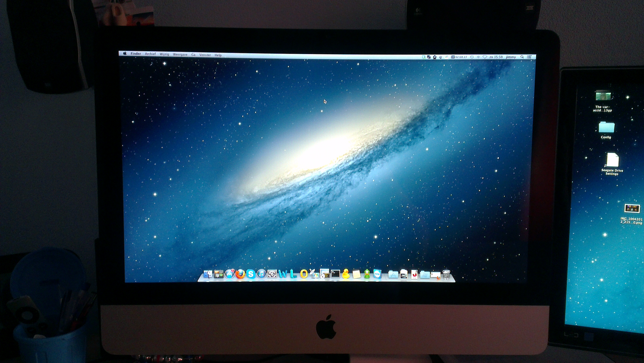The width and height of the screenshot is (644, 363).
Task: Open the jimmy user menu
Action: click(511, 57)
